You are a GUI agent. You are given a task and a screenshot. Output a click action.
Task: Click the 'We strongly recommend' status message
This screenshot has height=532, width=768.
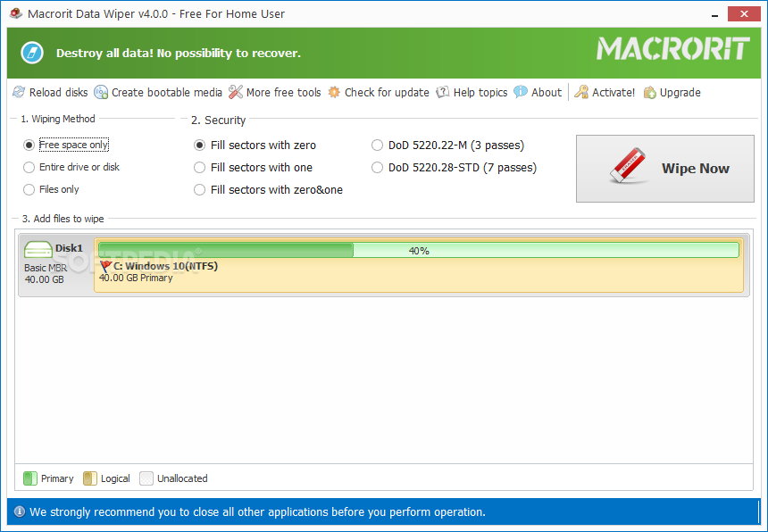point(257,512)
